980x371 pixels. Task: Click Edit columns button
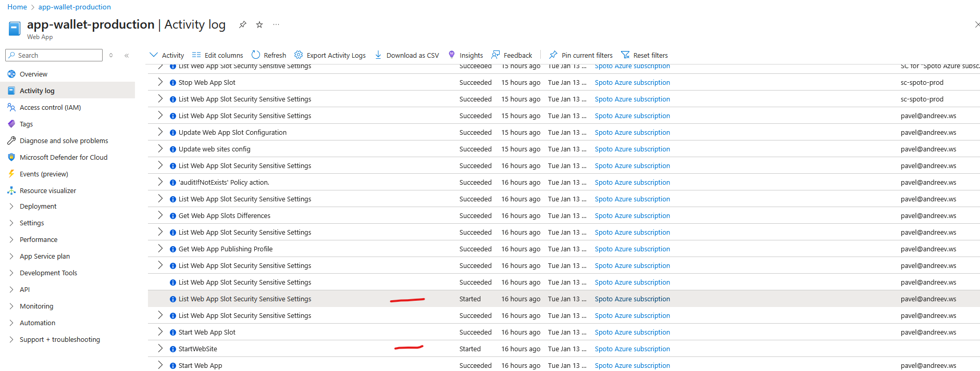[218, 55]
